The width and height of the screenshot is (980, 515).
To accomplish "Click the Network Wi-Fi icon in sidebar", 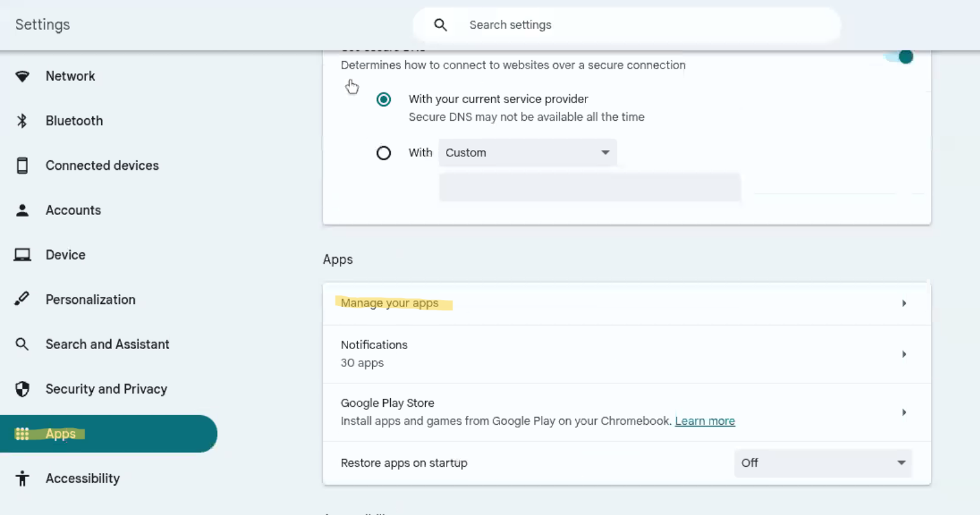I will (22, 76).
